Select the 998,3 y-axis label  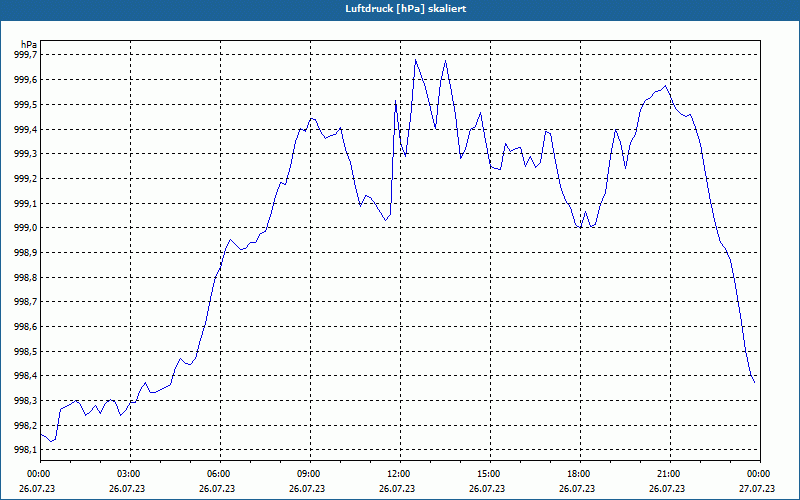click(25, 401)
